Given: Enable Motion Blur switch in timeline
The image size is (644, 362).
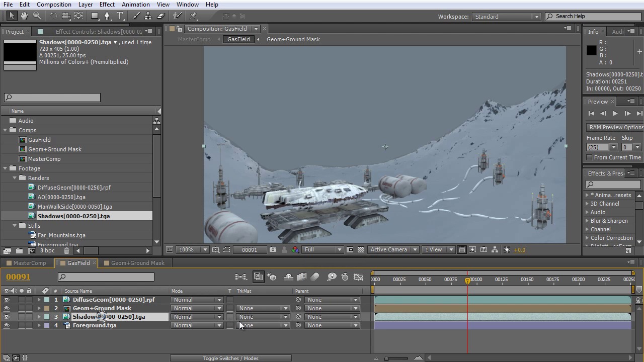Looking at the screenshot, I should (315, 277).
